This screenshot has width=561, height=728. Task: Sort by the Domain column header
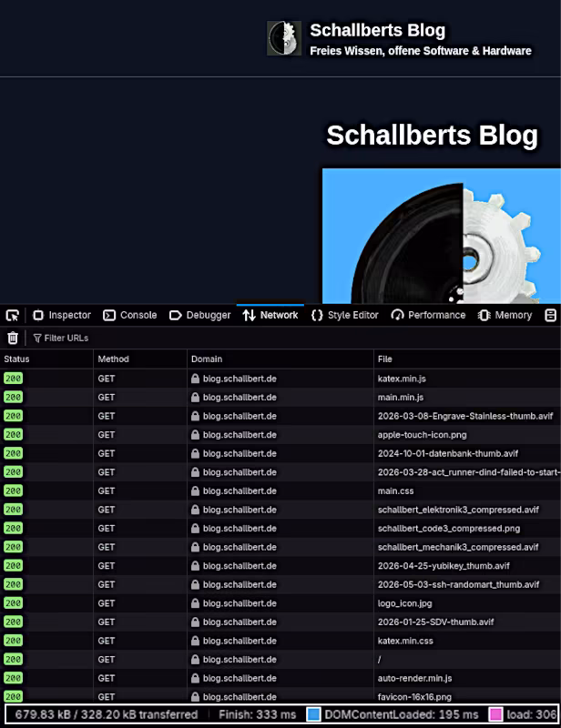(x=280, y=359)
